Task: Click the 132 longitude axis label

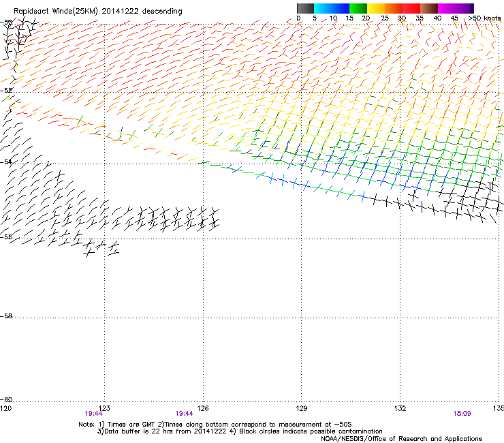Action: tap(400, 408)
